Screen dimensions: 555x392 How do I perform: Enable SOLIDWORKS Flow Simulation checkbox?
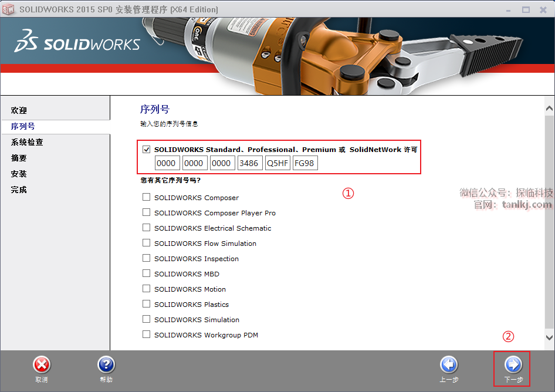146,242
